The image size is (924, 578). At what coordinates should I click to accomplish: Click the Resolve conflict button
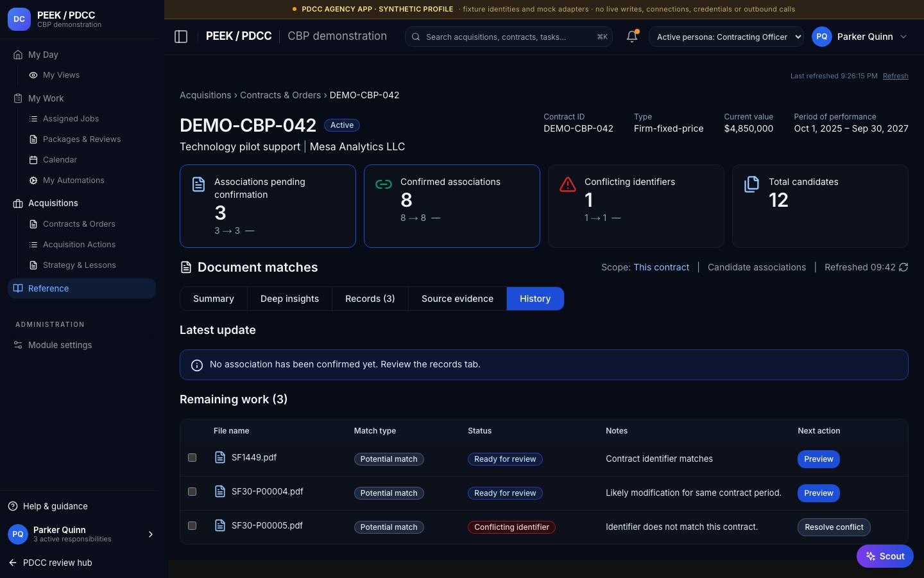(x=834, y=527)
